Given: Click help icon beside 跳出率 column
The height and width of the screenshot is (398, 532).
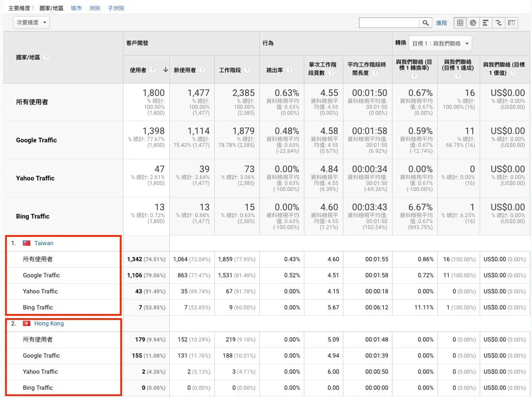Looking at the screenshot, I should 289,70.
